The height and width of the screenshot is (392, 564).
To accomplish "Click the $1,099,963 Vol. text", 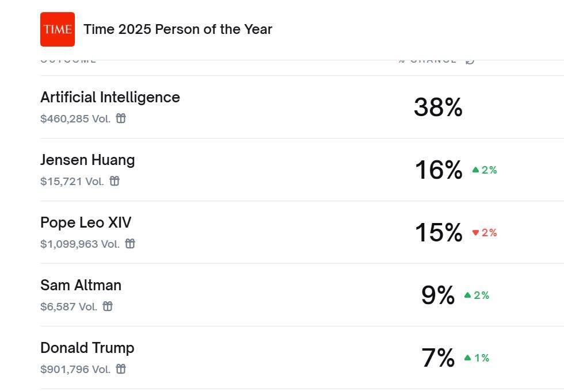I will click(x=80, y=244).
